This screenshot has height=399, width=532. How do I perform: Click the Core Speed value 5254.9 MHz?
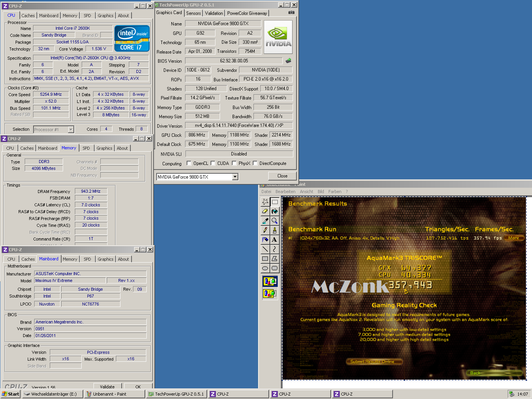pos(51,94)
